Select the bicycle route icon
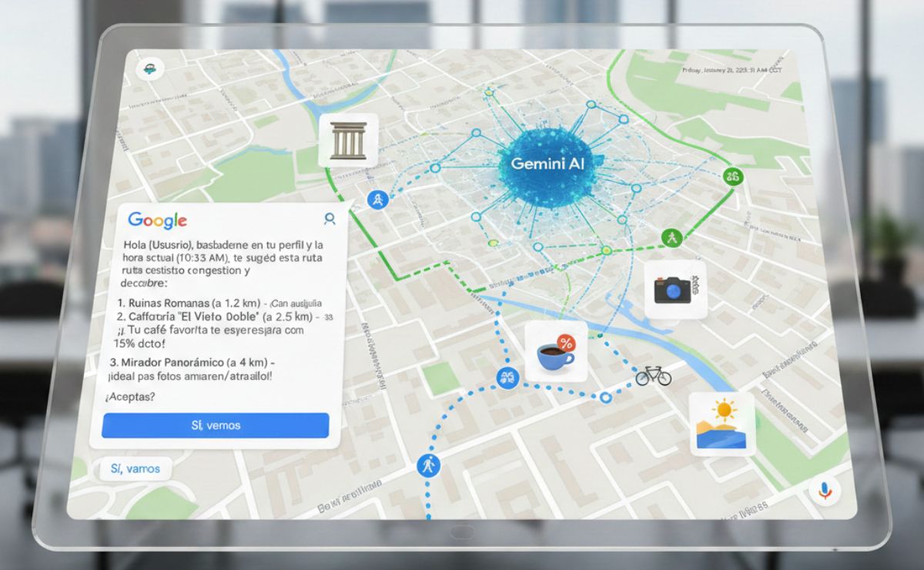924x570 pixels. tap(652, 377)
